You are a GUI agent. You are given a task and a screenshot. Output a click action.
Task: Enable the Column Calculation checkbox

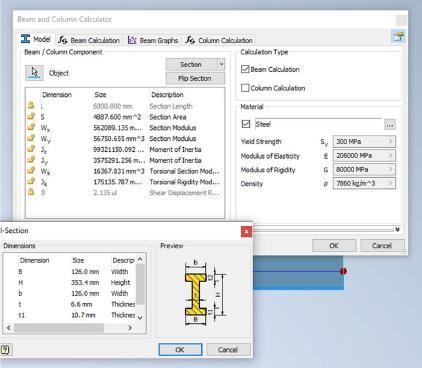245,88
